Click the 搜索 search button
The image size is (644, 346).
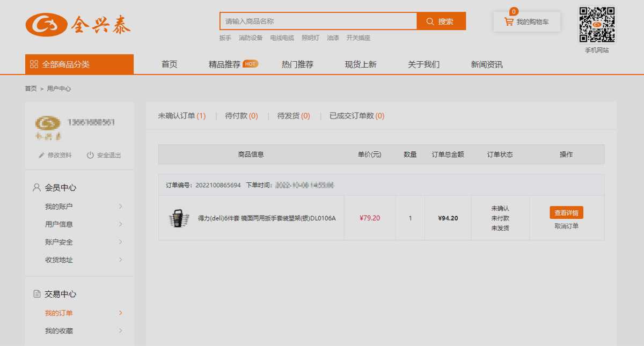(441, 21)
